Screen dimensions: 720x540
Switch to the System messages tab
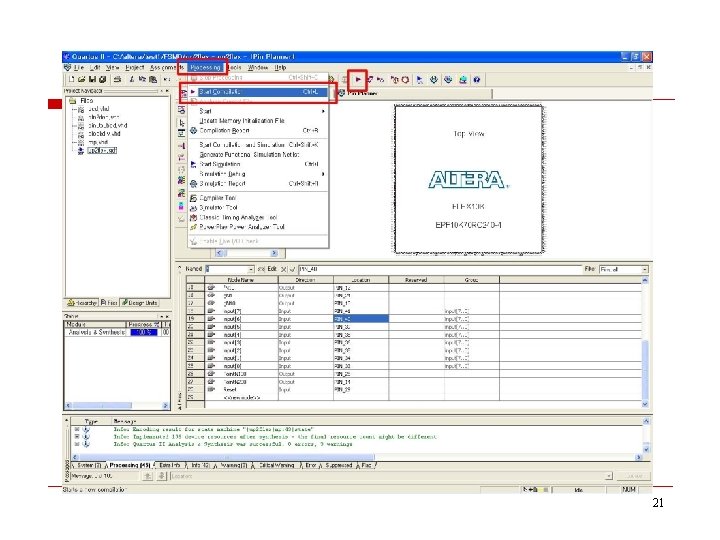[x=88, y=465]
